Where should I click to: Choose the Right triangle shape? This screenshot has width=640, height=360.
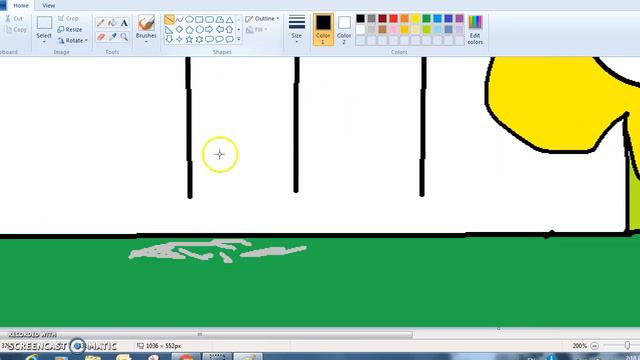(169, 29)
